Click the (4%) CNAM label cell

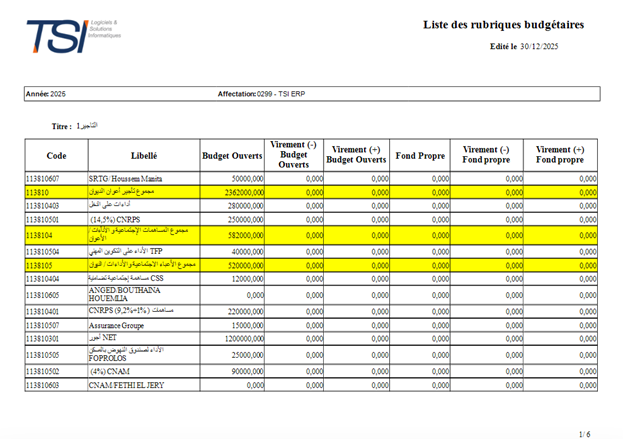point(144,372)
